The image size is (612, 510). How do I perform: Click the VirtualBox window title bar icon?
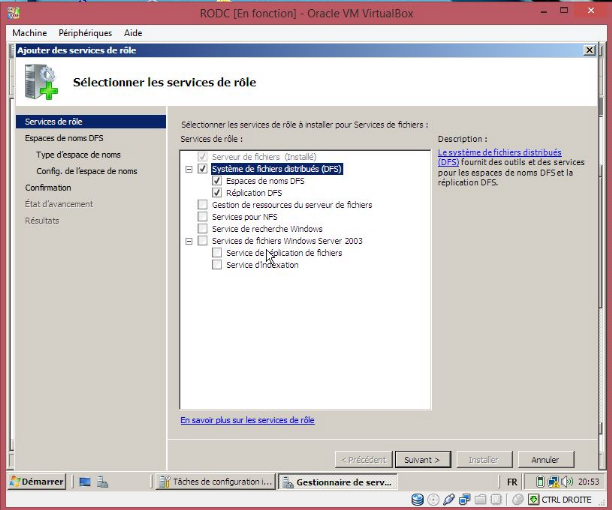coord(13,13)
